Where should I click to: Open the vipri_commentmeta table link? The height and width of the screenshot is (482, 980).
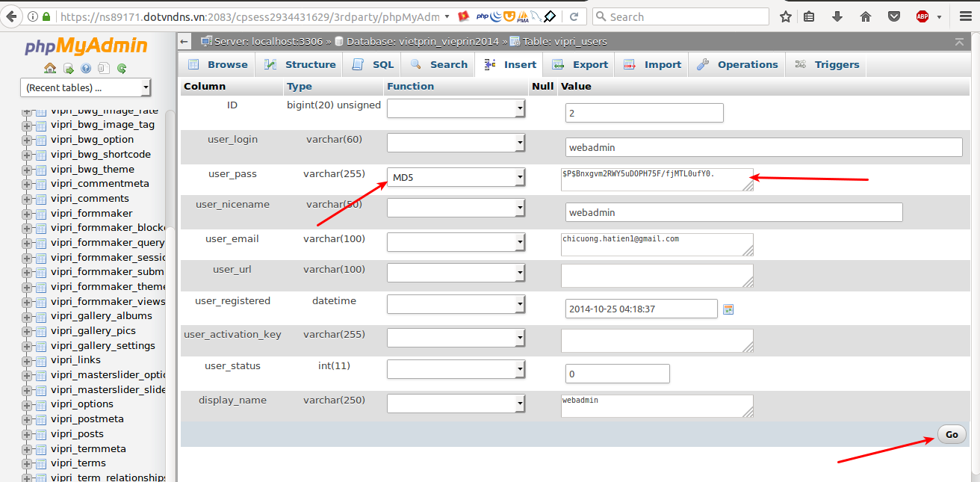(x=100, y=184)
